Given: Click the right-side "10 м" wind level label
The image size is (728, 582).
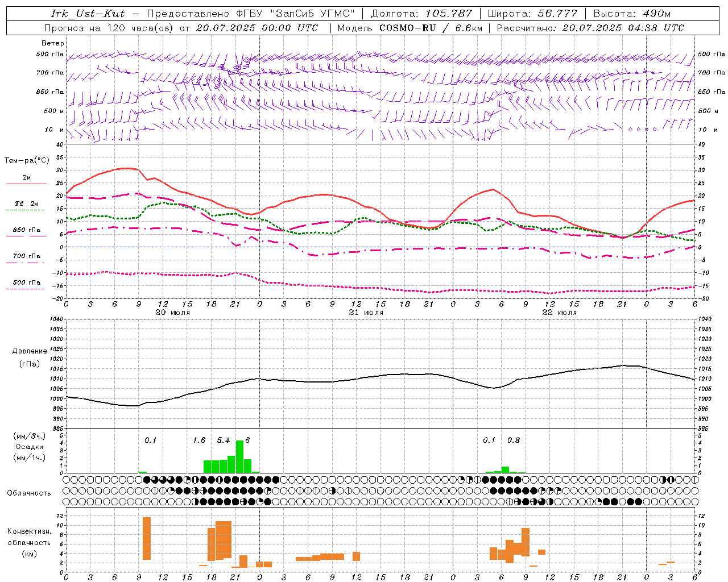Looking at the screenshot, I should click(708, 130).
